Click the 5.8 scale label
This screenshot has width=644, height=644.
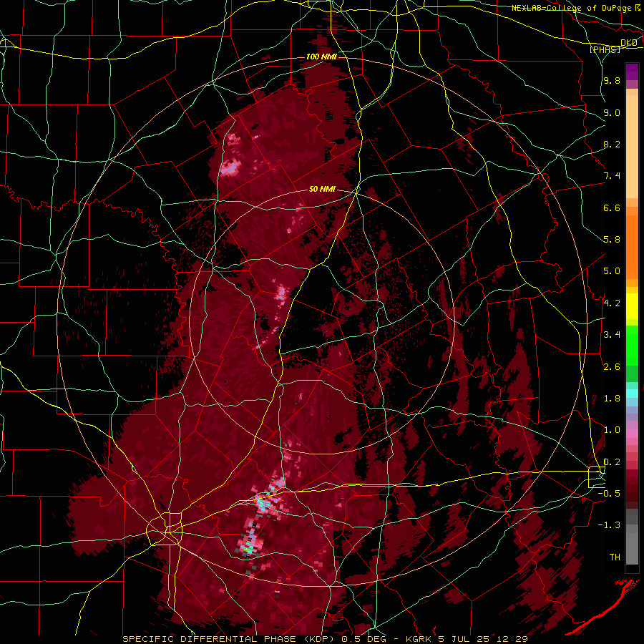coord(612,240)
